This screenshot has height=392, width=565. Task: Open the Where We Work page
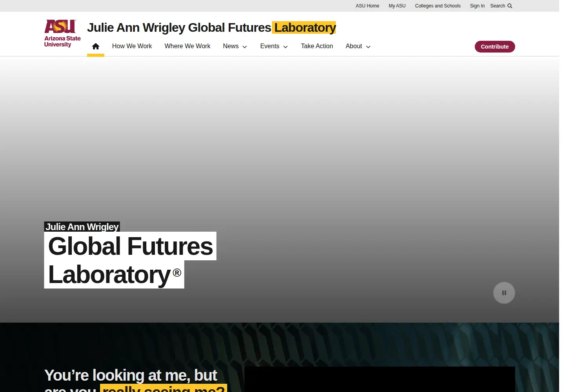click(x=188, y=46)
